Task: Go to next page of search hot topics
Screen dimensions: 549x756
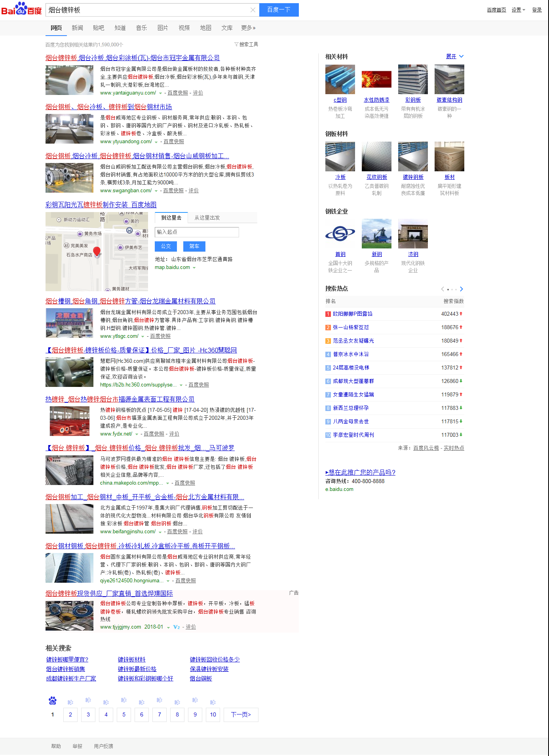Action: [x=462, y=289]
